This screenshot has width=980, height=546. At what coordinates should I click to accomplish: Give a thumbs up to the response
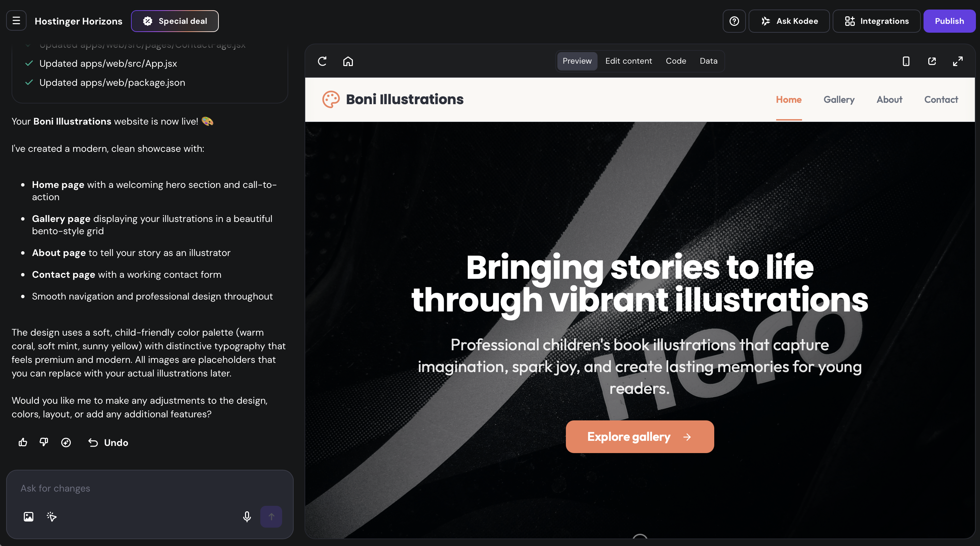click(x=22, y=443)
